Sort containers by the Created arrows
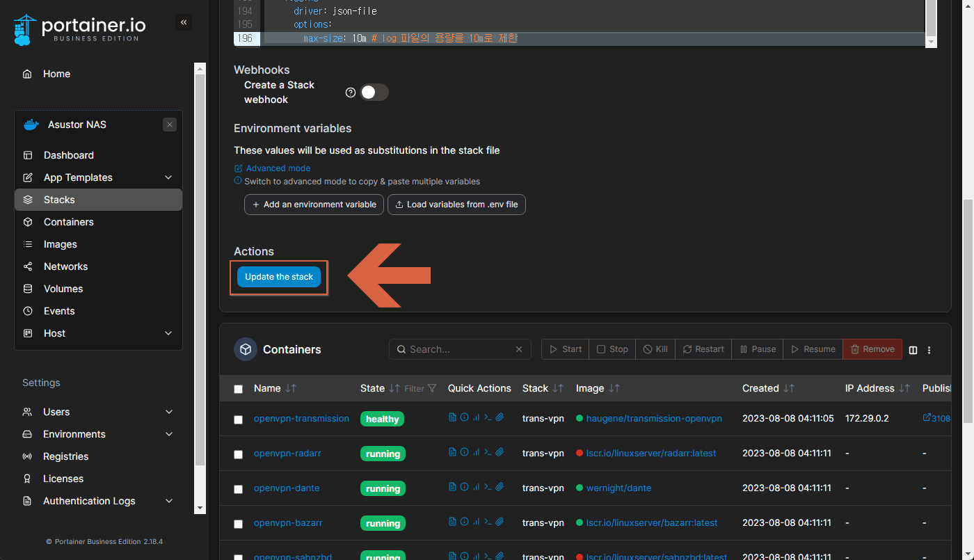974x560 pixels. coord(789,388)
